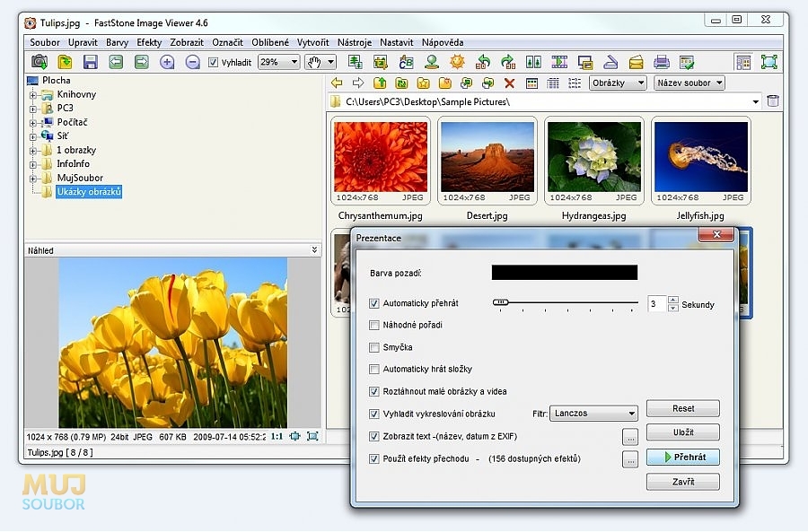The width and height of the screenshot is (808, 532).
Task: Click the Reset button
Action: 683,408
